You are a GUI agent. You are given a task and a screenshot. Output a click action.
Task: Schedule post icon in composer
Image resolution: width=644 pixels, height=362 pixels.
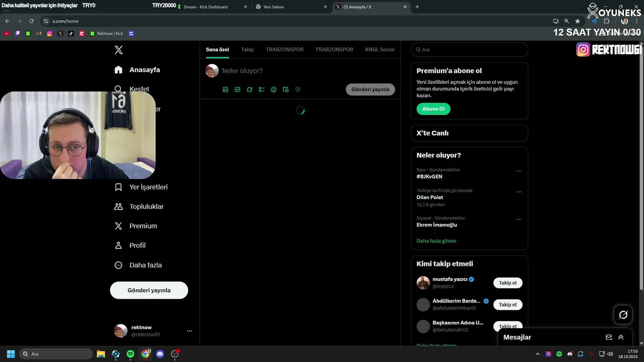click(286, 89)
